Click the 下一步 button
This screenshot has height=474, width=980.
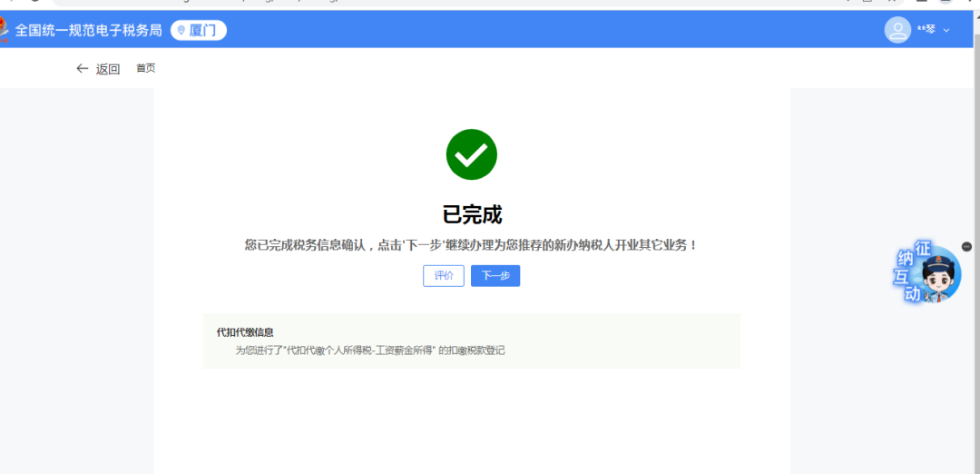(x=495, y=276)
